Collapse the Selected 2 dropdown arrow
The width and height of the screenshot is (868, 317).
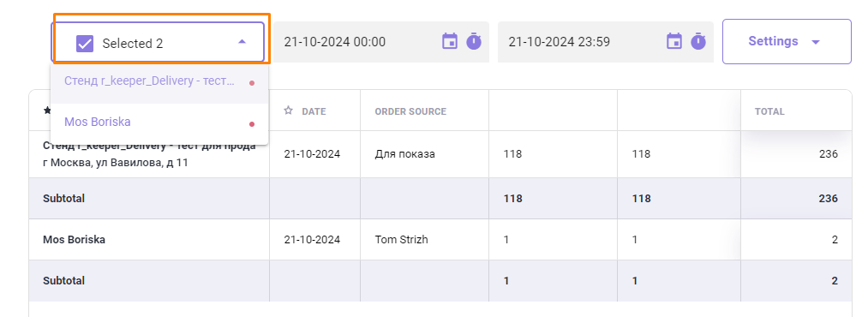(x=242, y=41)
